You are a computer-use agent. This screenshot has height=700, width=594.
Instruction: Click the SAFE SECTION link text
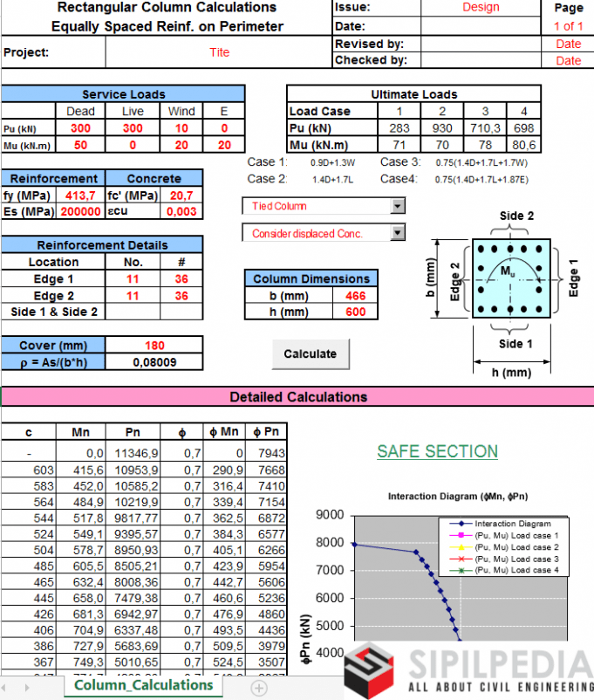point(437,451)
